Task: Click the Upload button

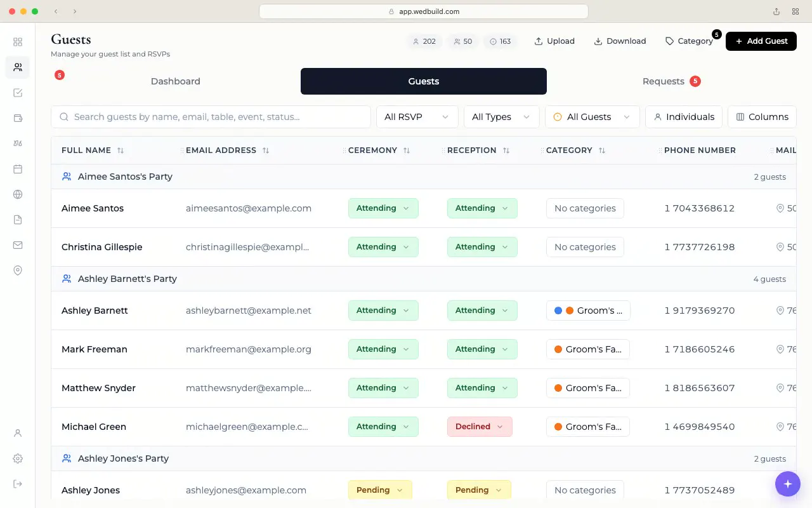Action: click(x=554, y=41)
